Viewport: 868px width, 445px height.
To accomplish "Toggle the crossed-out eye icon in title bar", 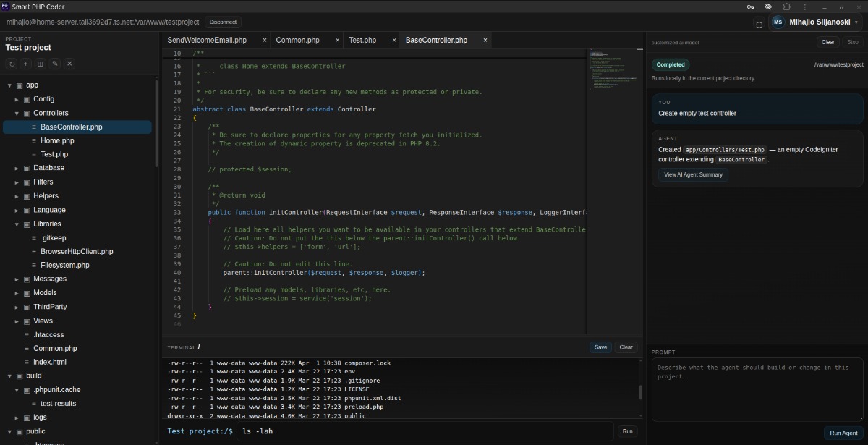I will coord(768,7).
